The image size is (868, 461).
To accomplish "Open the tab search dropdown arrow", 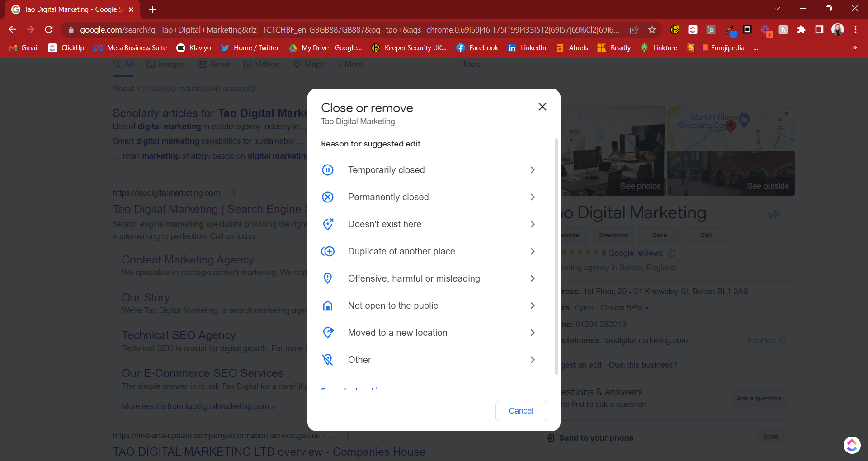I will coord(777,9).
